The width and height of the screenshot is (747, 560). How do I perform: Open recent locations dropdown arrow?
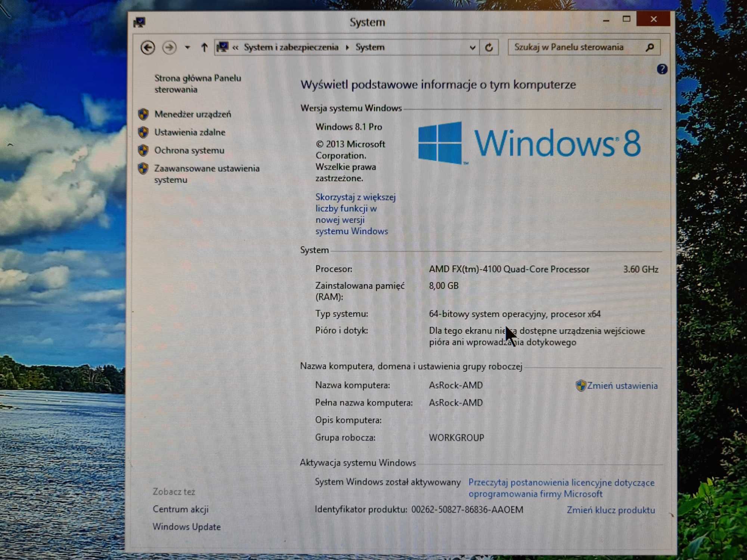(187, 48)
